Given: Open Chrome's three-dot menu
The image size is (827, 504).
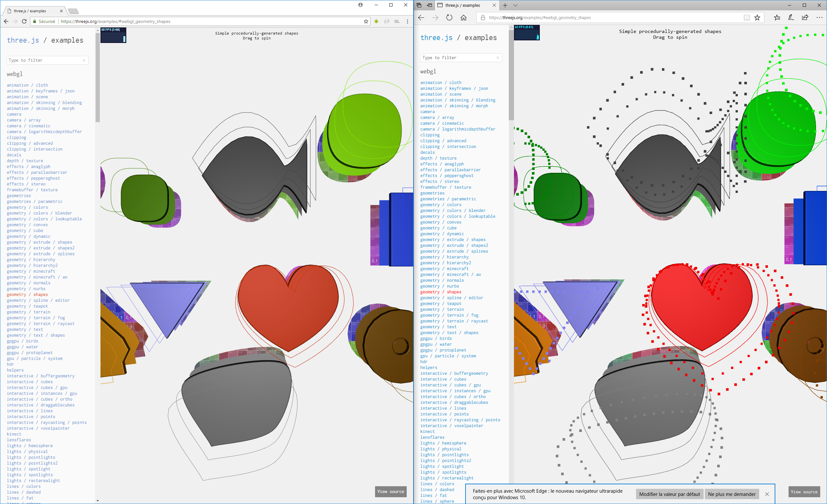Looking at the screenshot, I should pos(408,21).
